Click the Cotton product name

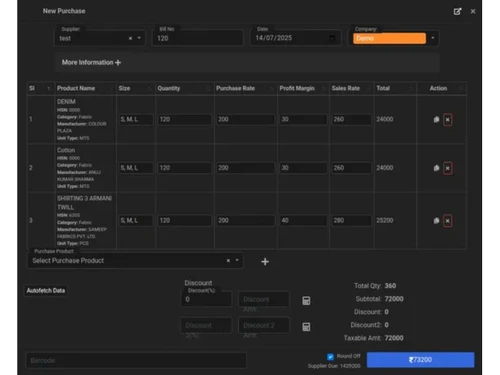point(66,150)
